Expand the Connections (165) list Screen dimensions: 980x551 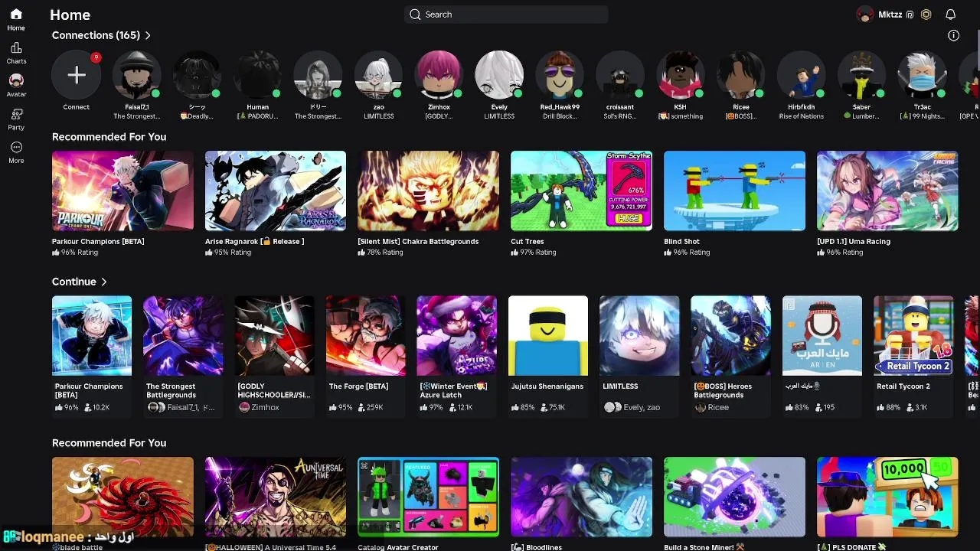(101, 35)
